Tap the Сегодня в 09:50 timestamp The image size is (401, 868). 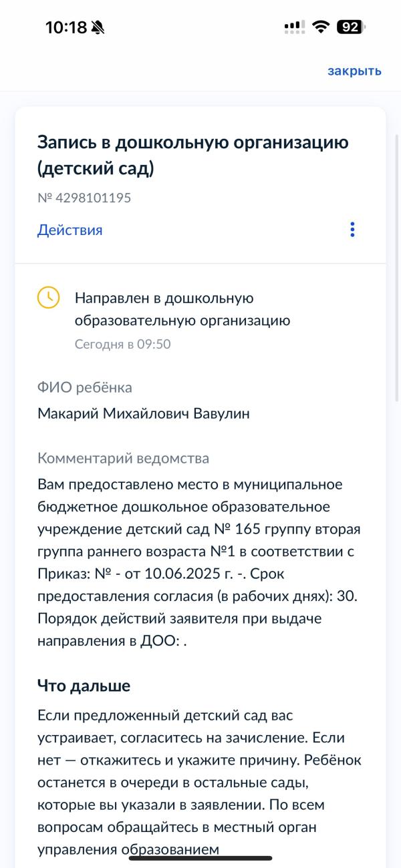122,345
